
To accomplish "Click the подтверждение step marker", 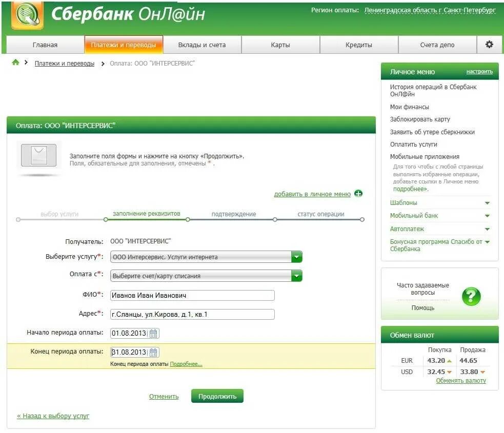I will (x=188, y=220).
